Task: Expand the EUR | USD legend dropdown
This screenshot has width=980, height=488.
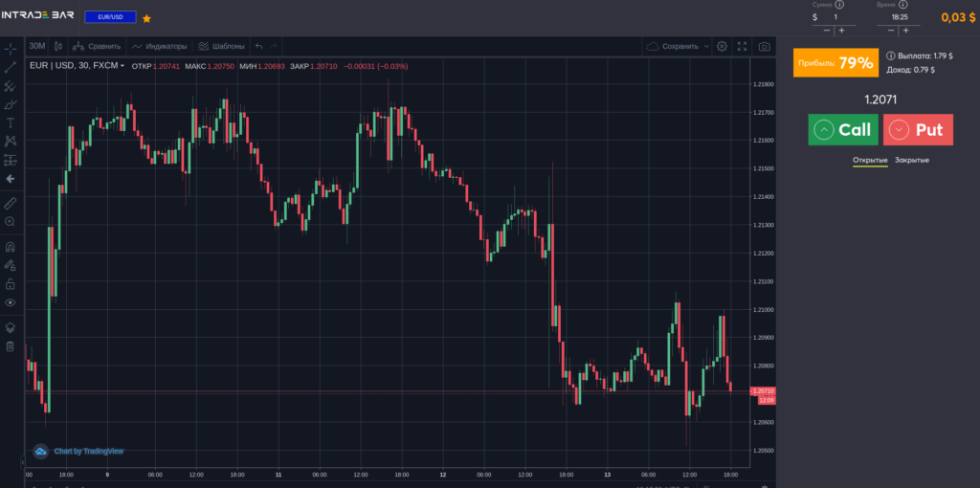Action: coord(122,66)
